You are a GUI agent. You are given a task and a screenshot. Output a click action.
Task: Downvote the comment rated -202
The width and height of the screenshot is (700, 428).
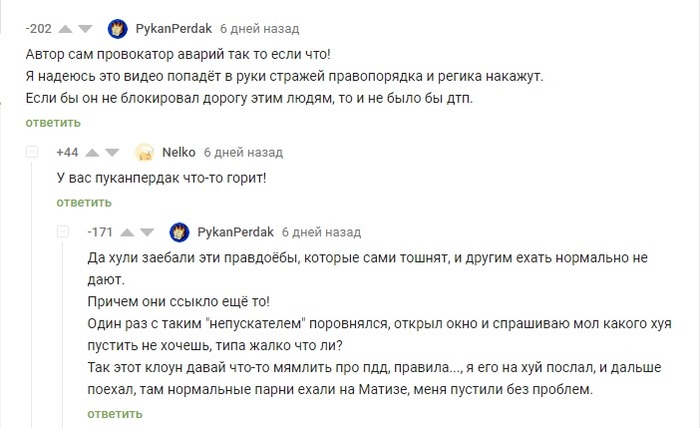(84, 28)
